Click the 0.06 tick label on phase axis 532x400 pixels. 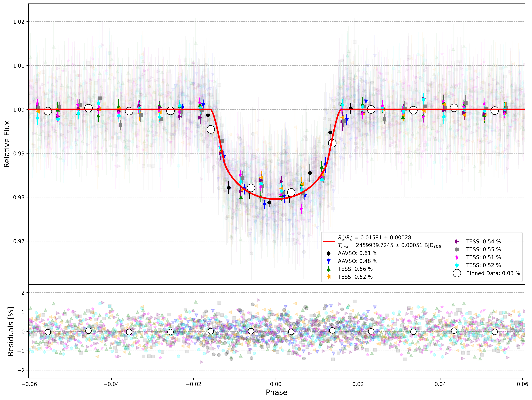pos(523,384)
